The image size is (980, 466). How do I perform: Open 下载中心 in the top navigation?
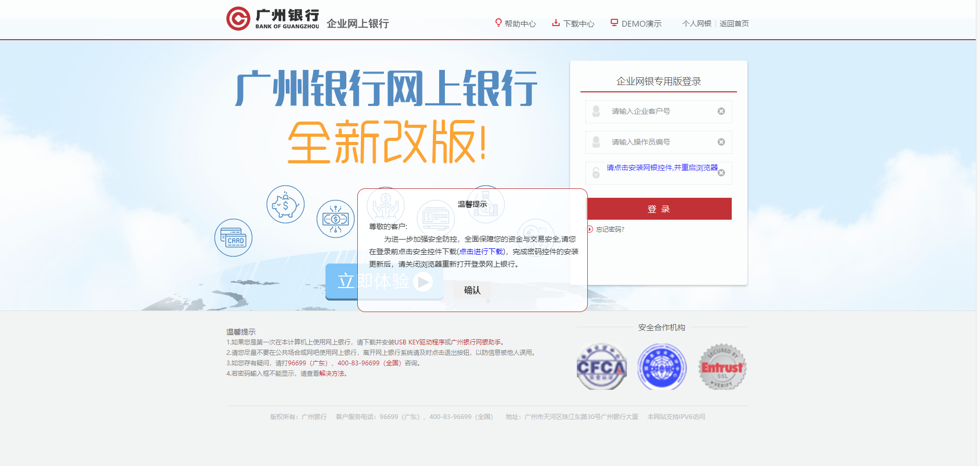579,23
